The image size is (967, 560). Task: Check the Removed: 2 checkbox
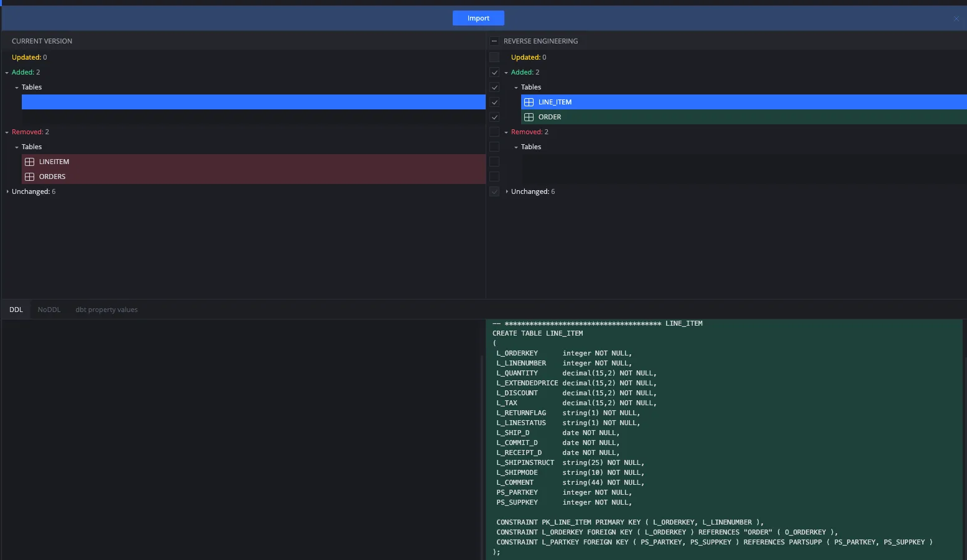[494, 132]
